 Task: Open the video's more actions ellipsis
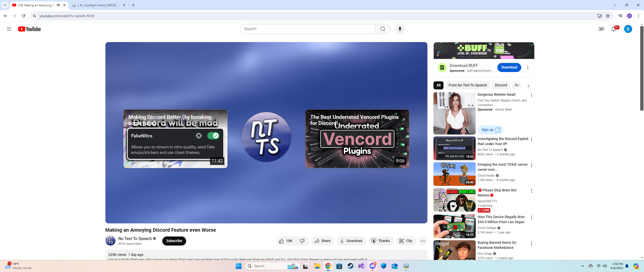click(423, 241)
